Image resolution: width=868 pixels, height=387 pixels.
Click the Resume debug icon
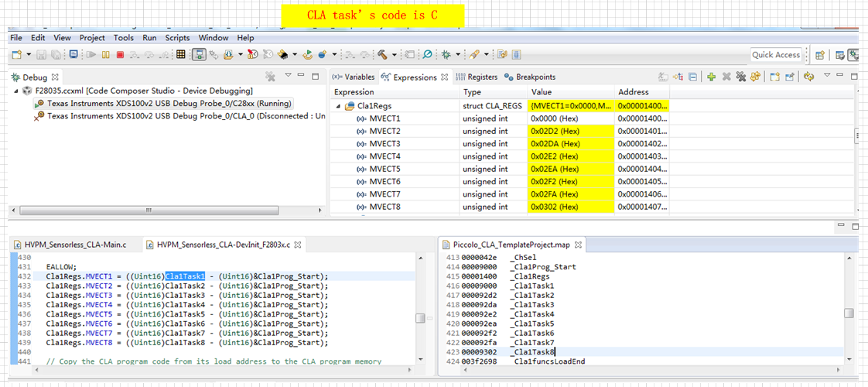(x=91, y=55)
